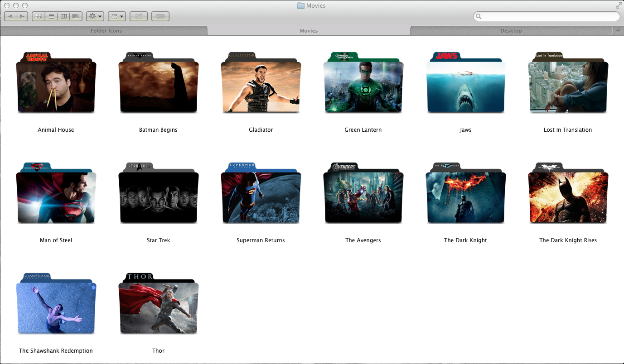
Task: Click the "Animal House" file name
Action: [56, 130]
